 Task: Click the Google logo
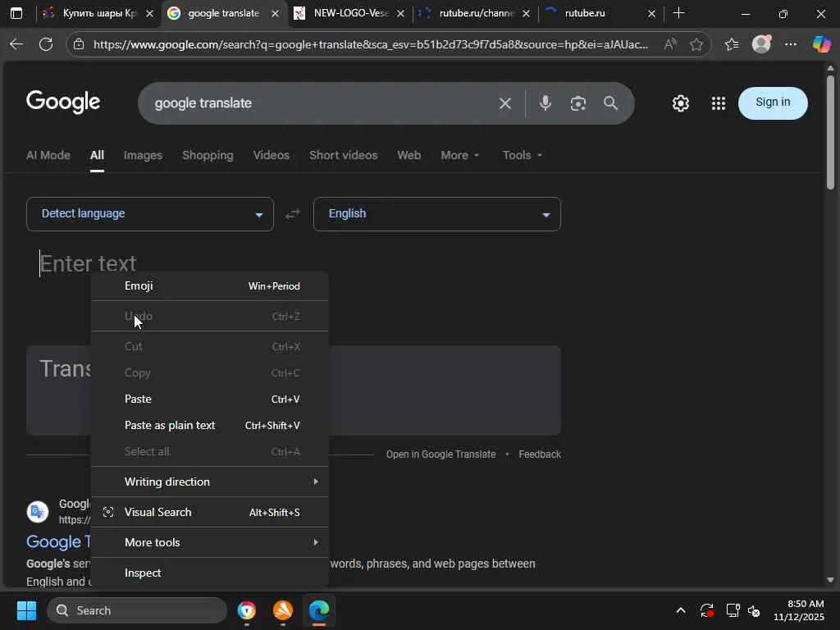63,102
